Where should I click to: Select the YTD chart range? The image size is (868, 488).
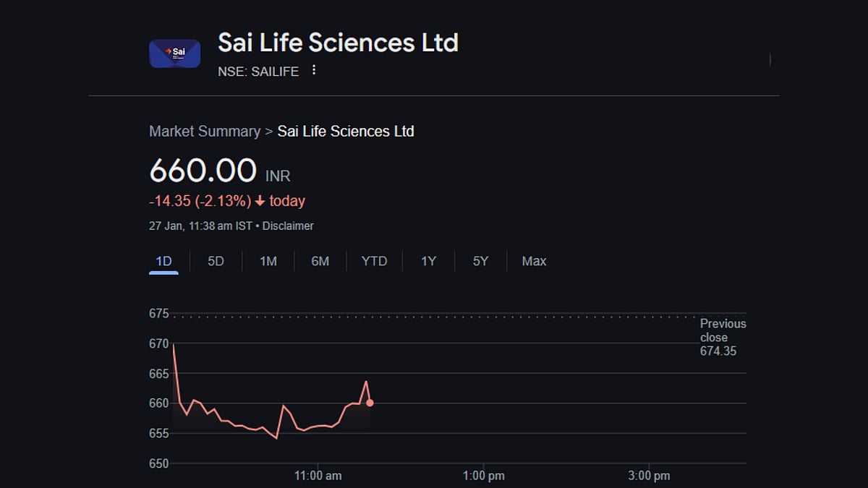[x=374, y=261]
